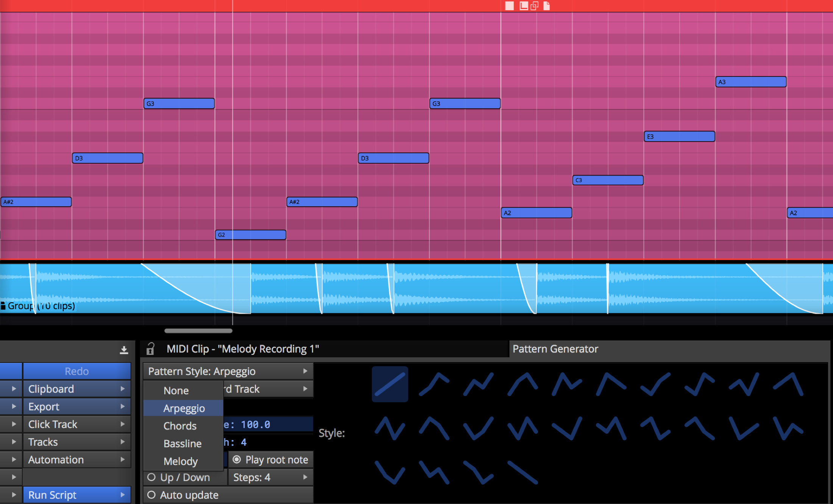Click the Redo button
Viewport: 833px width, 504px height.
77,371
